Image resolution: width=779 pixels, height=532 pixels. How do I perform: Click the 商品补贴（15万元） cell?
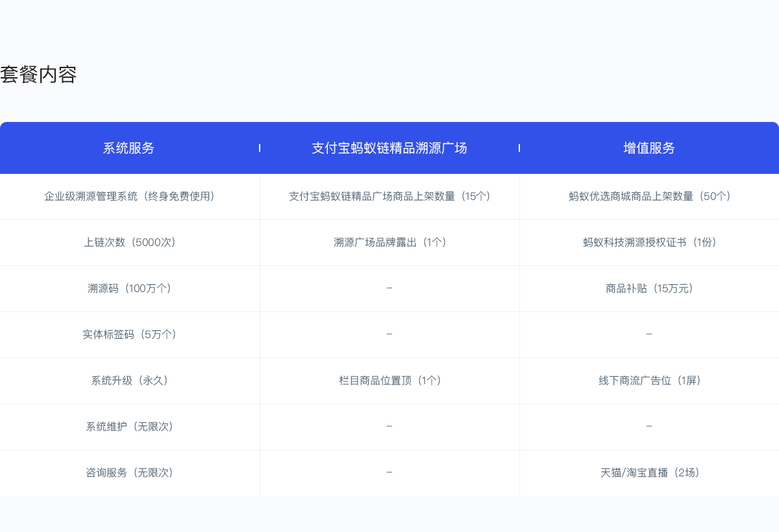649,289
